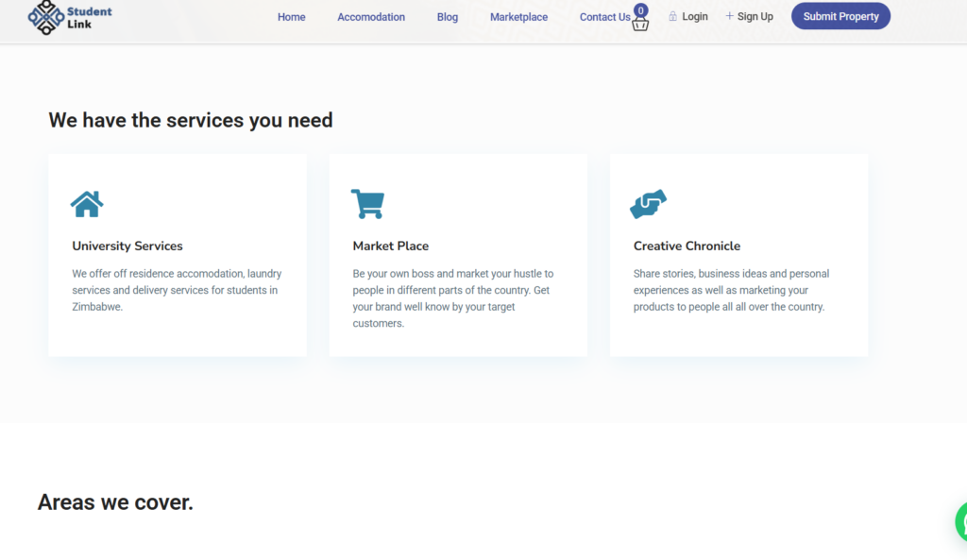Image resolution: width=967 pixels, height=560 pixels.
Task: Click the Sign Up text link
Action: [755, 16]
